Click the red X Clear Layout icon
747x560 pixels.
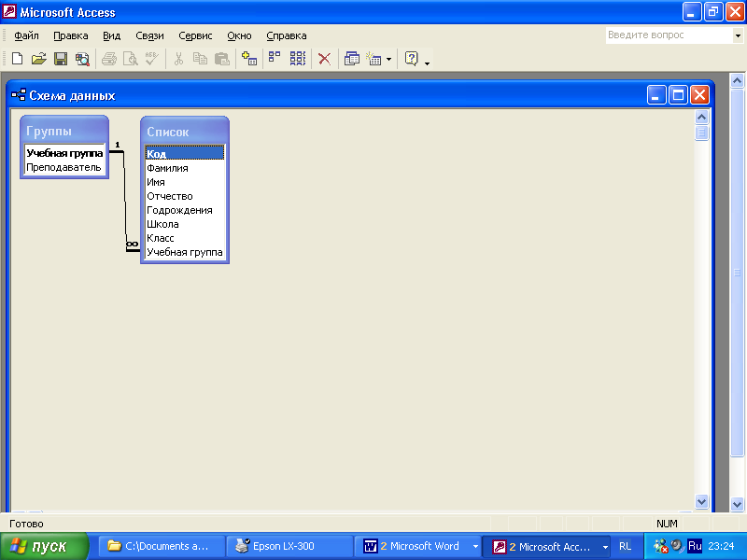click(324, 59)
